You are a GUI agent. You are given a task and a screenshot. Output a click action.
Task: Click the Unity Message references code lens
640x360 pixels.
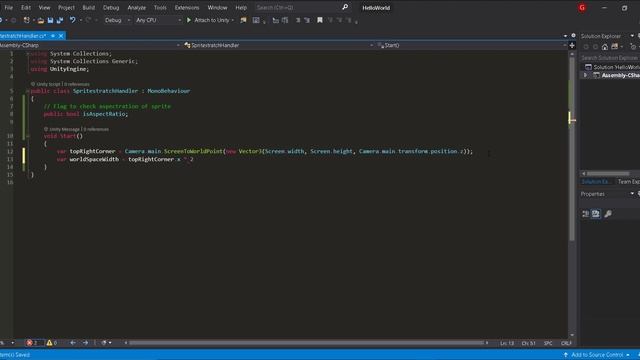click(x=77, y=129)
